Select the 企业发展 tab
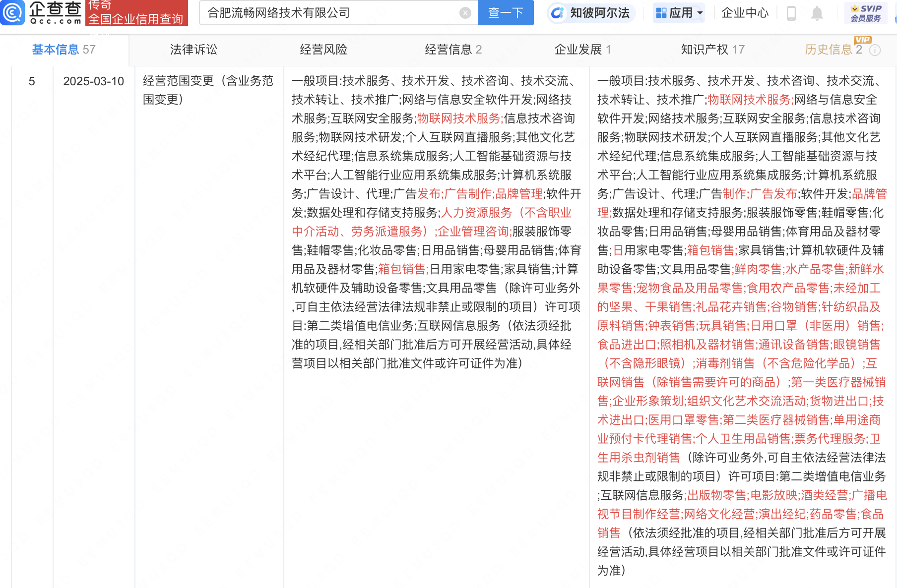Viewport: 897px width, 588px height. click(582, 50)
